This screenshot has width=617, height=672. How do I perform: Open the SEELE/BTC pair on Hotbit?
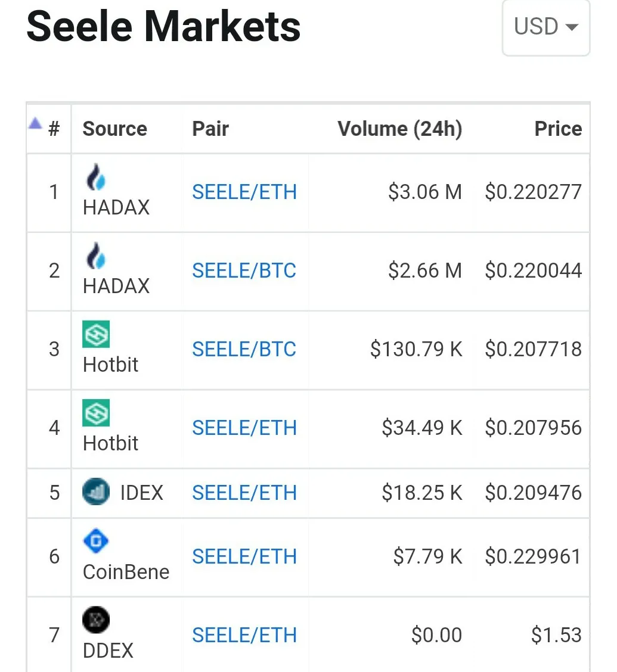[244, 349]
